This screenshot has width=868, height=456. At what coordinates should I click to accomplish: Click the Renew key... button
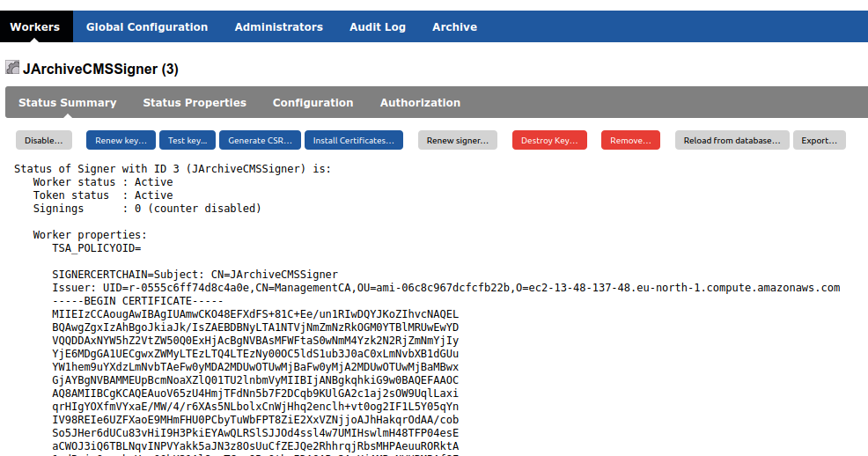pyautogui.click(x=121, y=140)
